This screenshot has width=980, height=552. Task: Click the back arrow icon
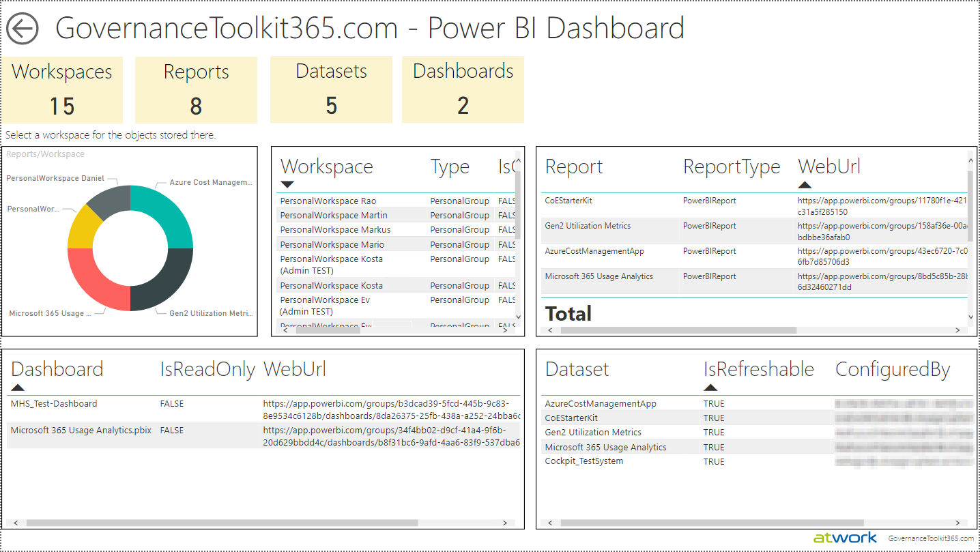pyautogui.click(x=23, y=29)
